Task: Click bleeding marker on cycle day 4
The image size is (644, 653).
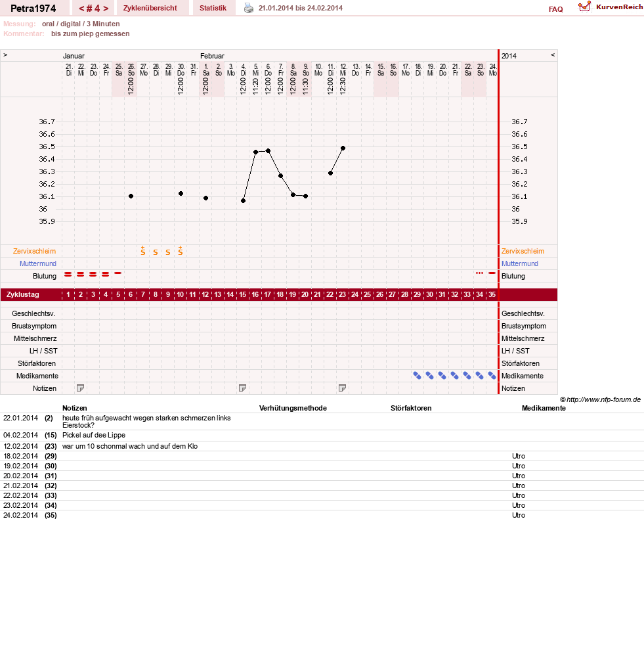Action: tap(105, 274)
